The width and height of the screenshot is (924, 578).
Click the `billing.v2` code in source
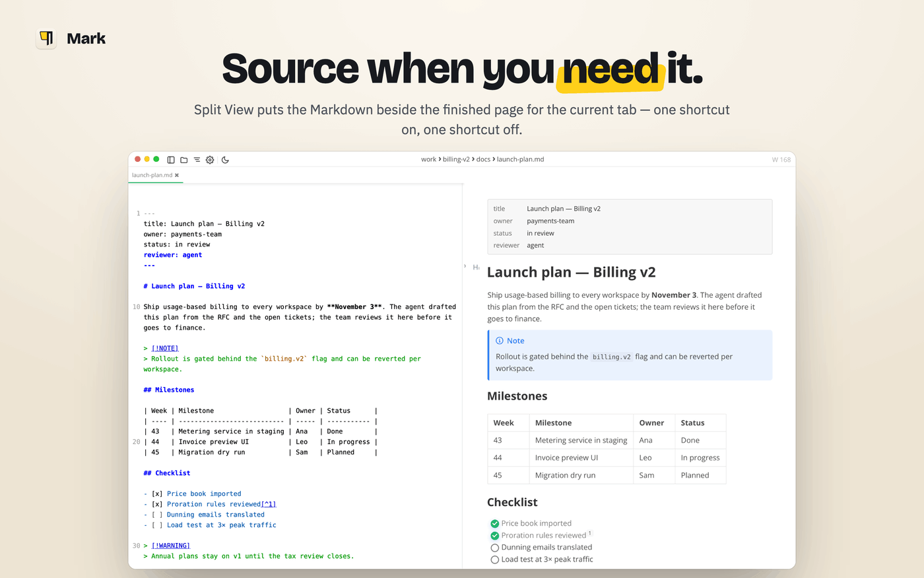284,359
